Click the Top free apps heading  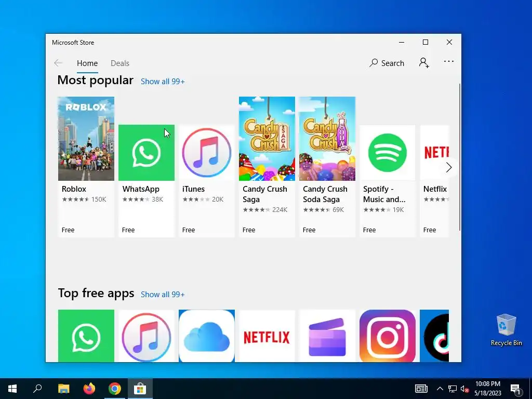[x=96, y=293]
